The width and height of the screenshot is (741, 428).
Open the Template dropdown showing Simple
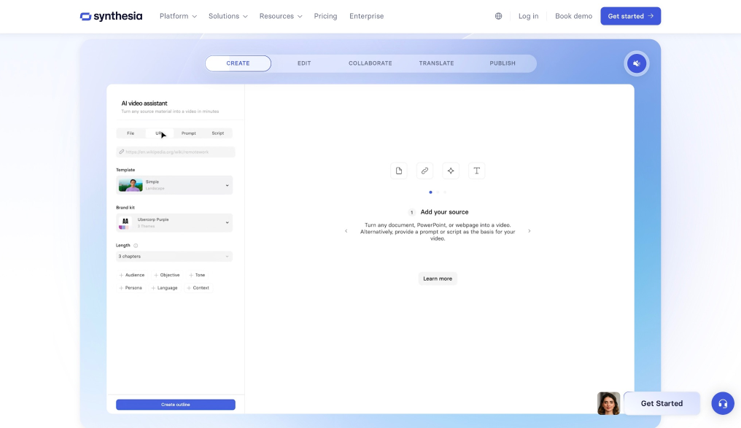point(174,185)
